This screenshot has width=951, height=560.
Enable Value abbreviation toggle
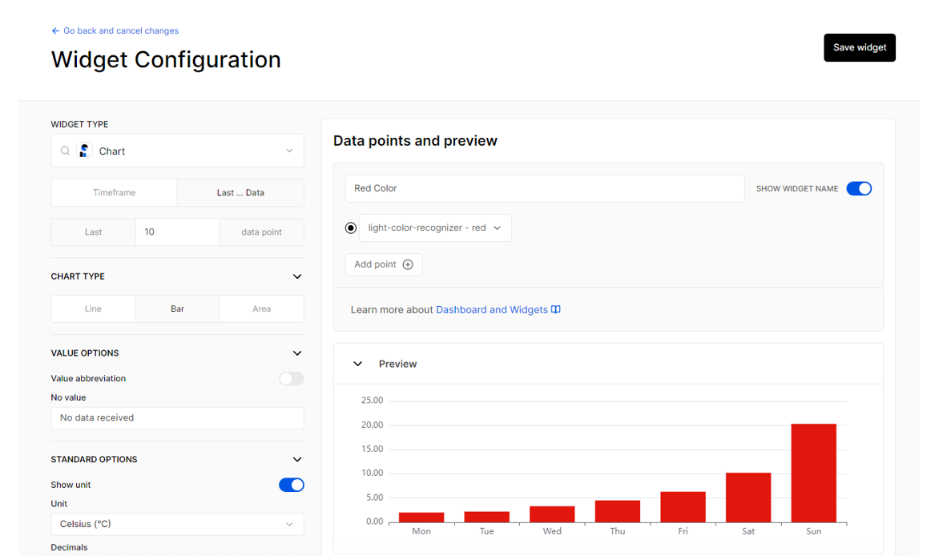[x=291, y=379]
